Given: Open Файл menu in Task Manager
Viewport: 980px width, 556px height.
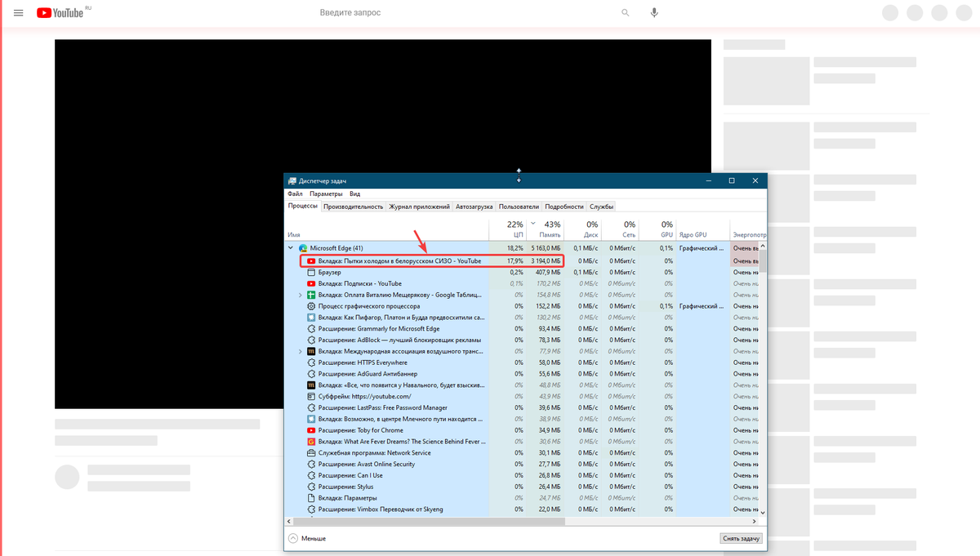Looking at the screenshot, I should coord(295,194).
